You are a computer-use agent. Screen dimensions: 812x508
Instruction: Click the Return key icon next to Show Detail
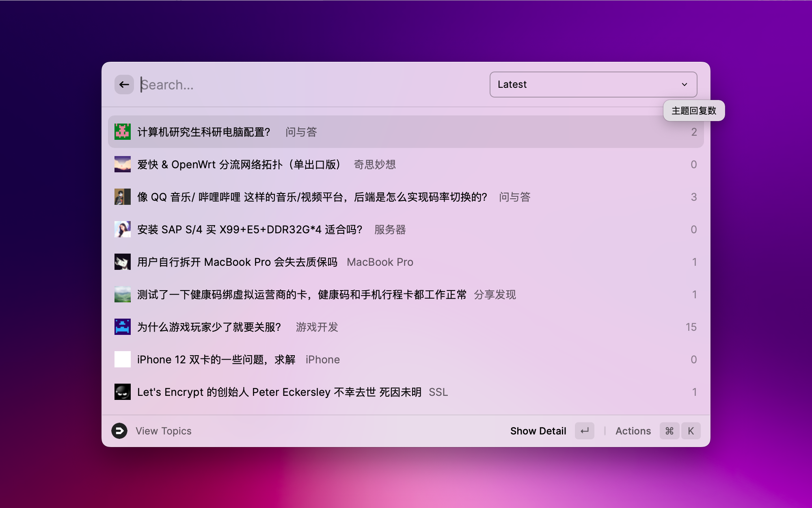[x=584, y=431]
